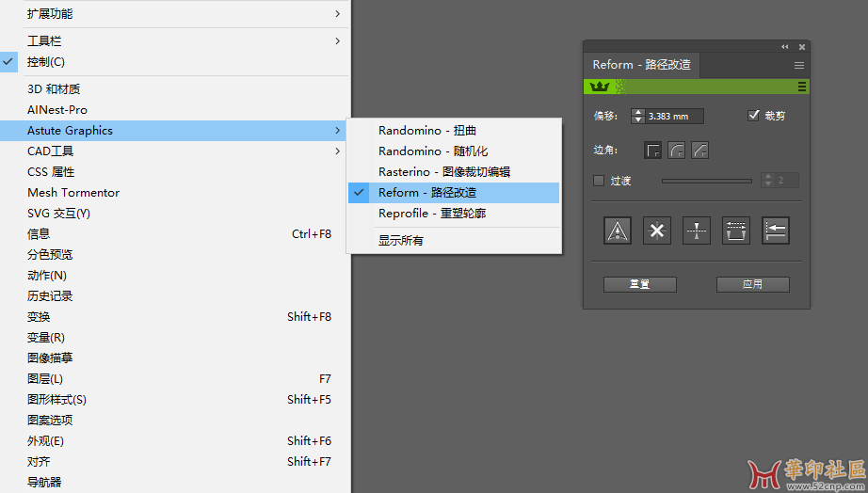
Task: Toggle the 控制(C) checkmark menu item
Action: [174, 62]
